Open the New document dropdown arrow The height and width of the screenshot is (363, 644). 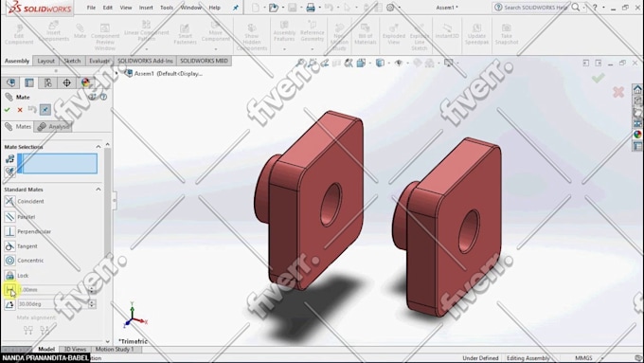[x=264, y=8]
